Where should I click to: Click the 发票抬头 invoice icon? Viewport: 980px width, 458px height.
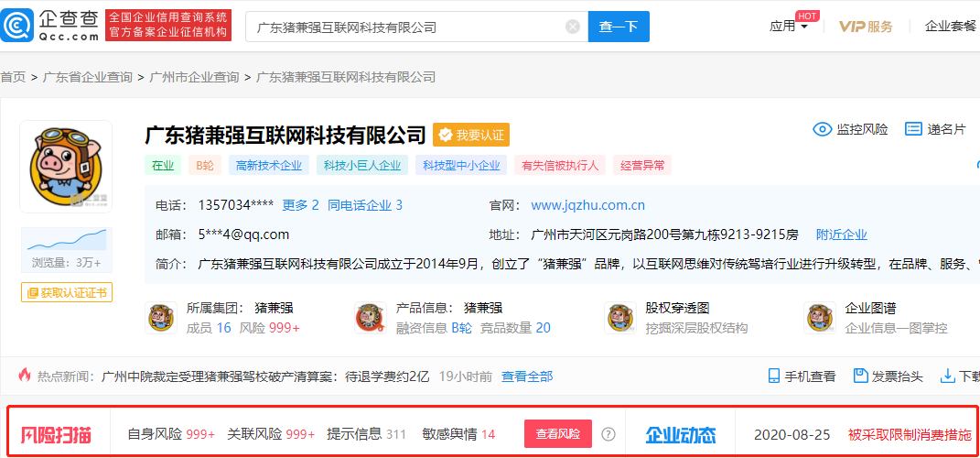861,376
